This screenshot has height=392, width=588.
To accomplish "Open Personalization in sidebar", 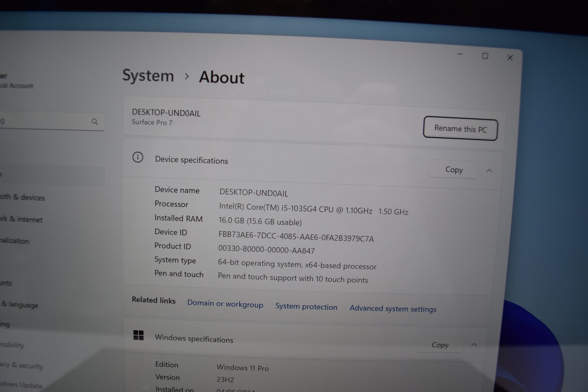I will click(14, 241).
